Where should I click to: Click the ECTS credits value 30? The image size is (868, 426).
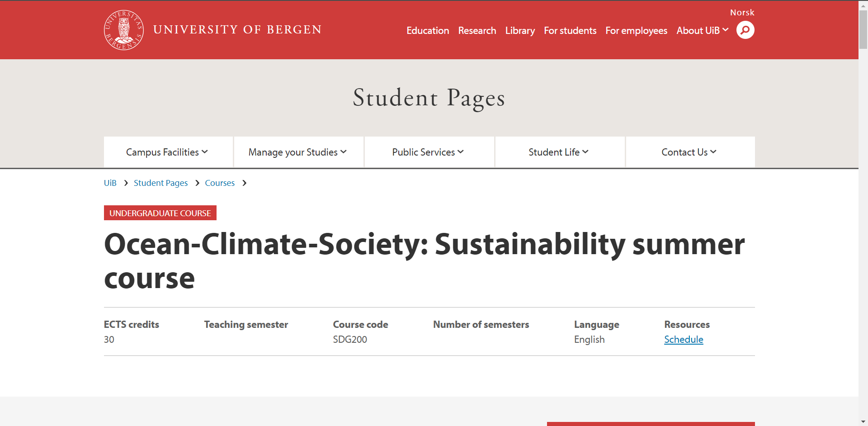click(x=109, y=340)
